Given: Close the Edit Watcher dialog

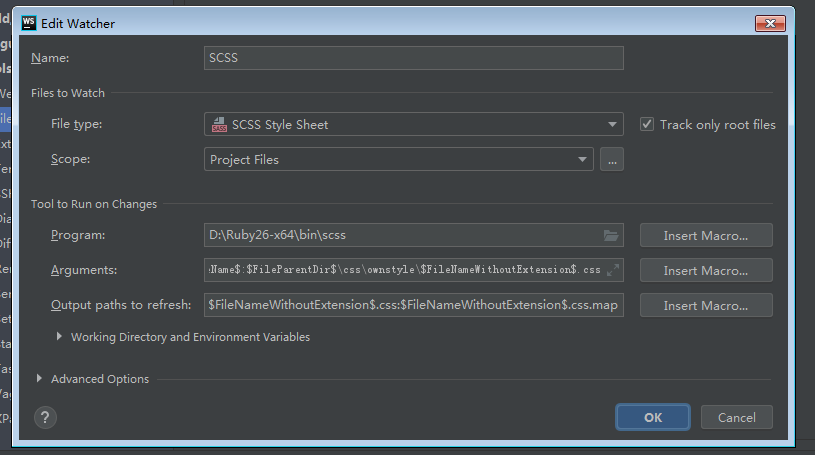Looking at the screenshot, I should click(770, 23).
